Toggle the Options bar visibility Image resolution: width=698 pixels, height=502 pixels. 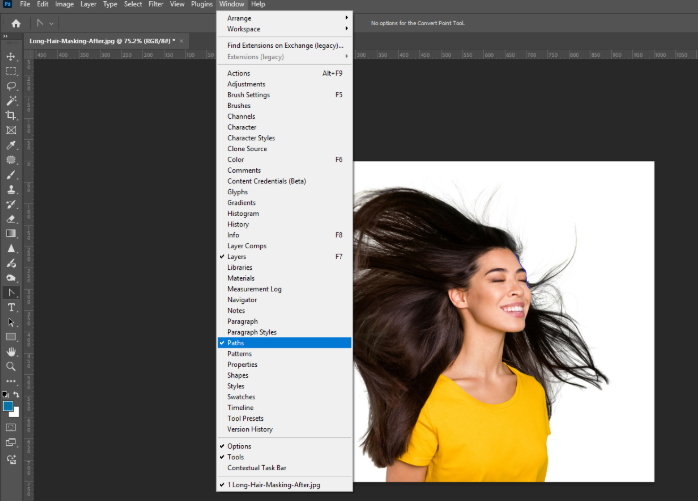coord(284,446)
